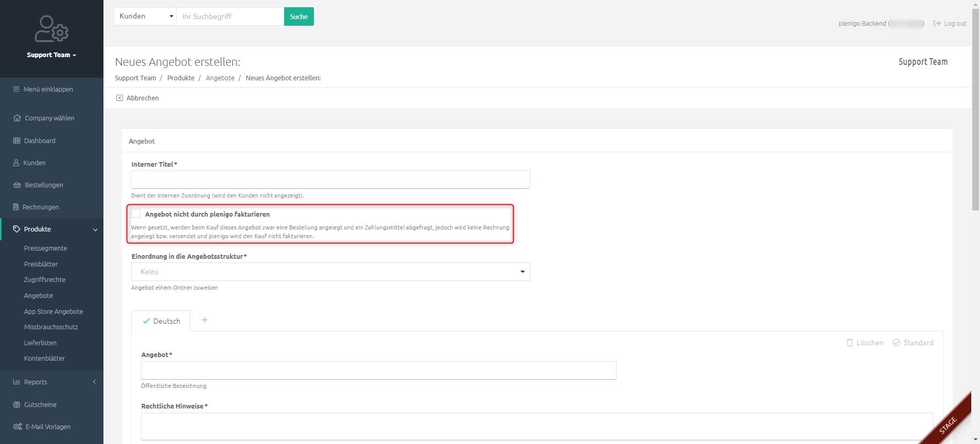Viewport: 980px width, 444px height.
Task: Go to Angebote in the breadcrumb
Action: [220, 78]
